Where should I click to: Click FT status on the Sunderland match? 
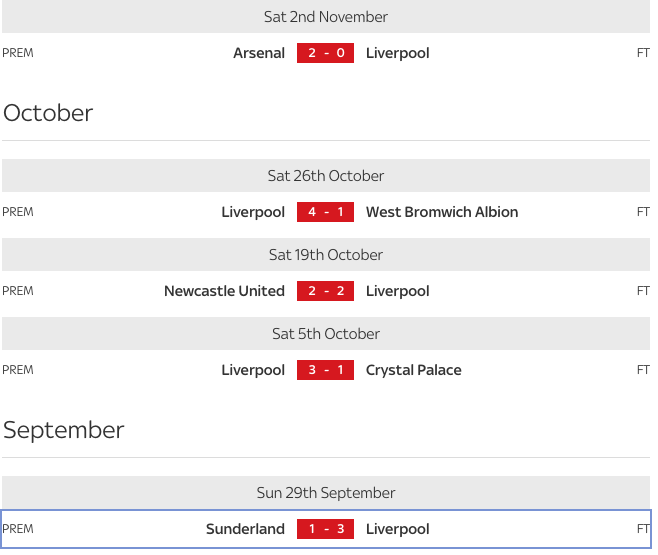coord(643,529)
